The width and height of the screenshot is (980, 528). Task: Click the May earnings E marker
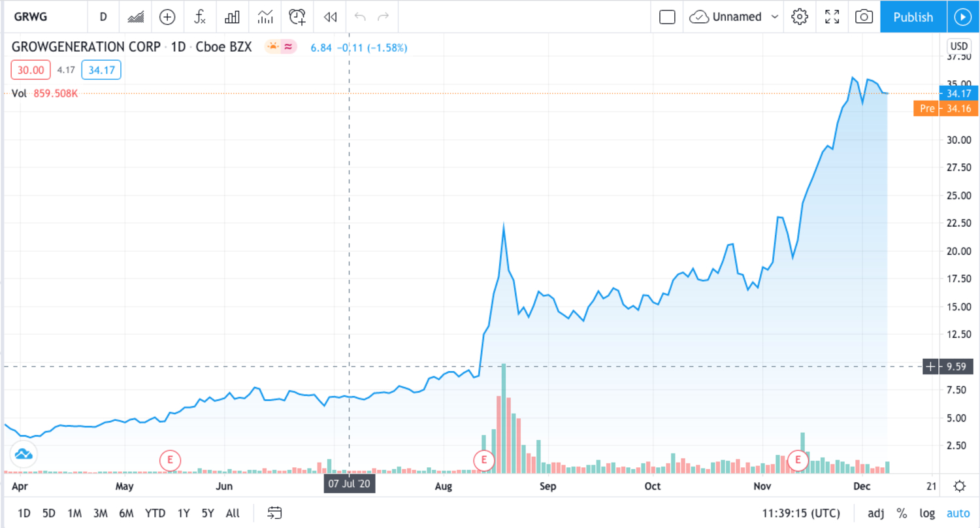coord(170,460)
